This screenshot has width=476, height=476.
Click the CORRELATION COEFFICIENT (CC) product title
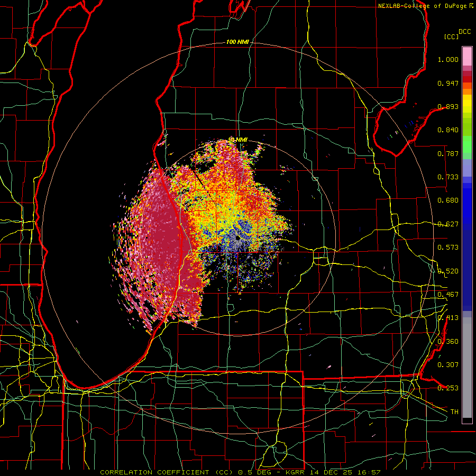167,472
